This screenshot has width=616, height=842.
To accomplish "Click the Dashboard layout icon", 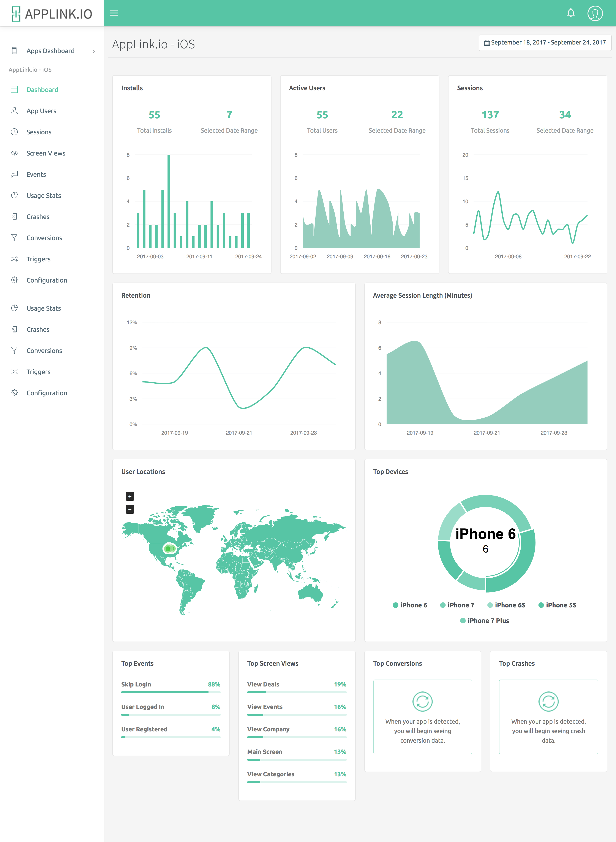I will tap(14, 90).
